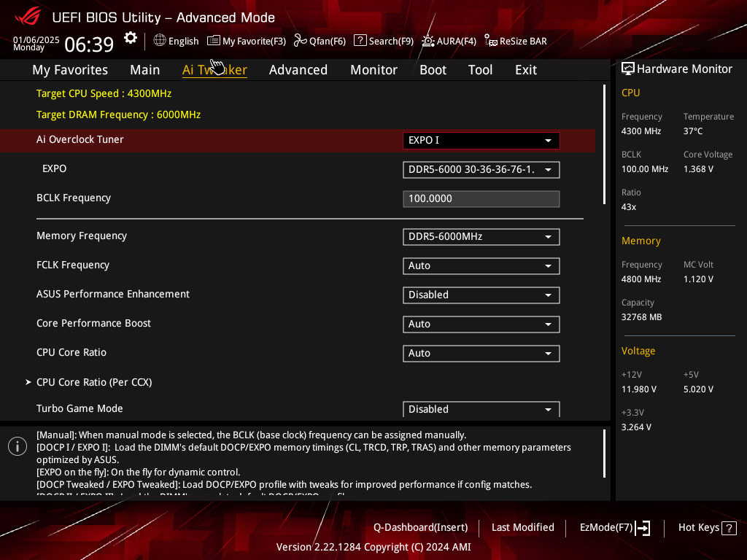
Task: Click the BCLK Frequency input field
Action: coord(481,198)
